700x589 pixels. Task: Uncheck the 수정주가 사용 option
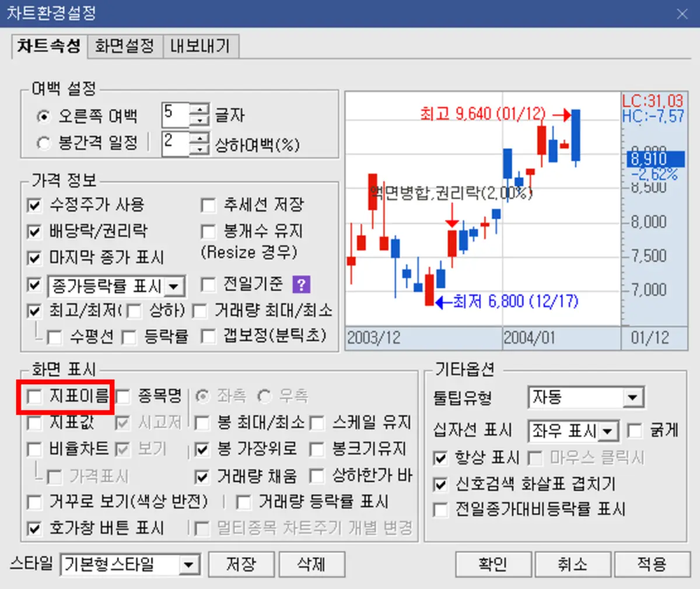tap(34, 205)
